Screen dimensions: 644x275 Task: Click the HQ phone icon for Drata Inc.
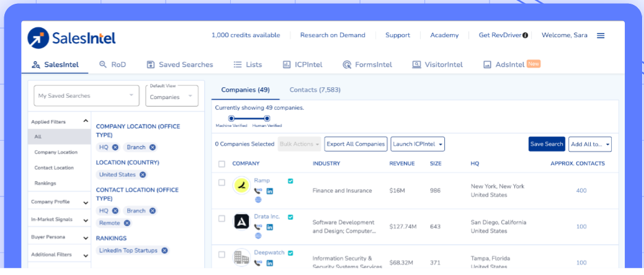click(x=258, y=227)
